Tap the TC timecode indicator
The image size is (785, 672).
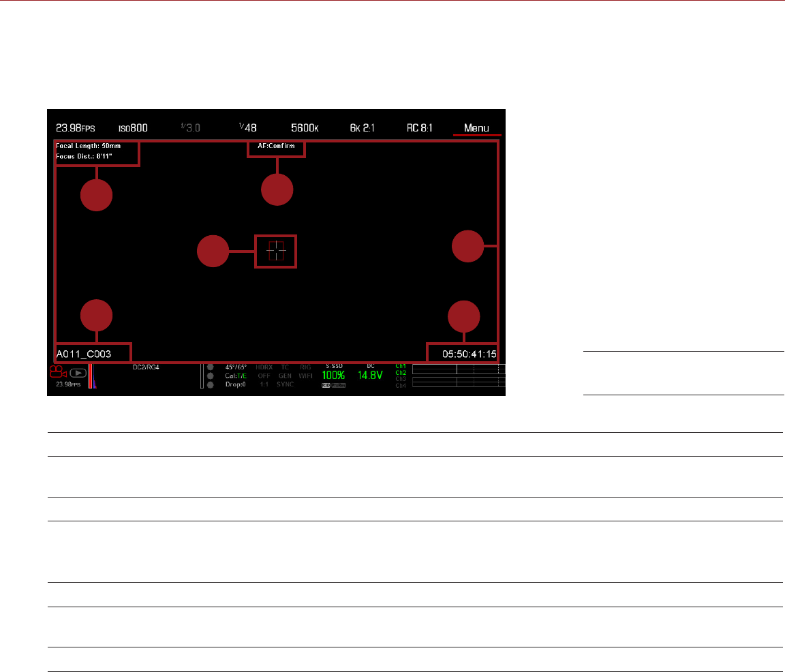(285, 367)
